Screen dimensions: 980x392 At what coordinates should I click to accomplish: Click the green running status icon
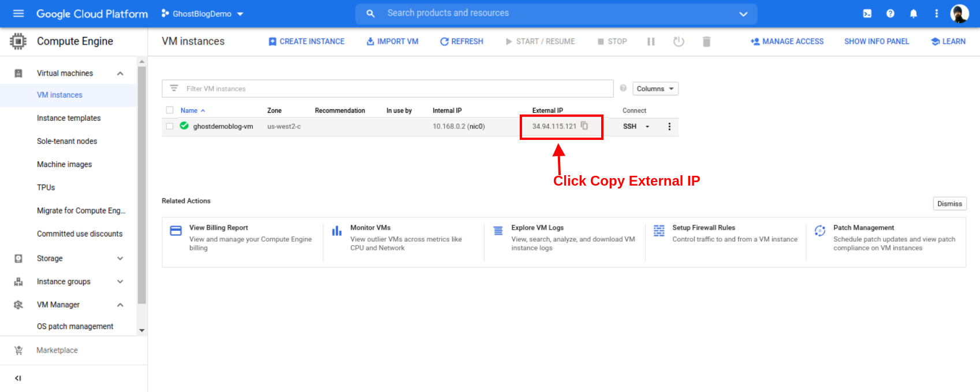[184, 125]
